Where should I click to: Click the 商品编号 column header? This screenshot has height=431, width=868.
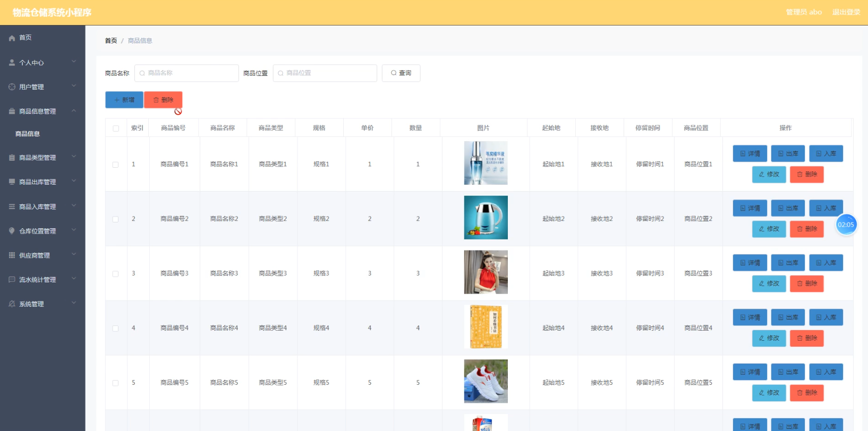[x=173, y=128]
